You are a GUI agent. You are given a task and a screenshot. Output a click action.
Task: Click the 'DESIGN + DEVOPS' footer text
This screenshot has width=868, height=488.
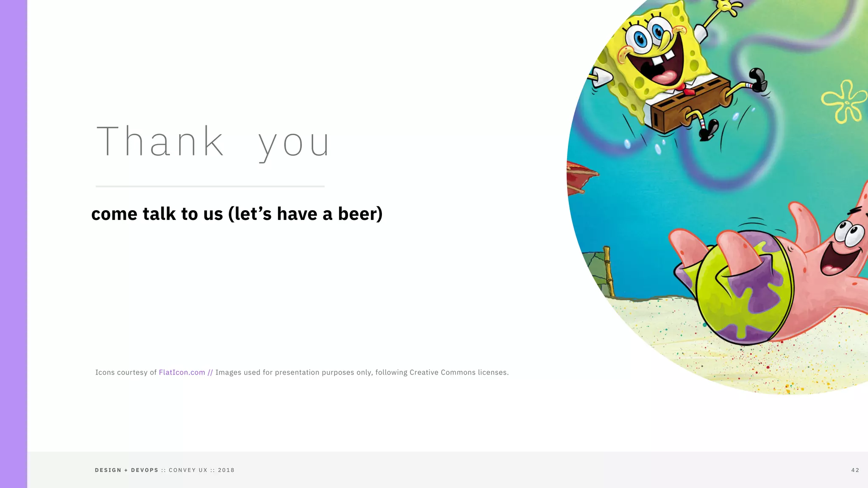[x=127, y=470]
